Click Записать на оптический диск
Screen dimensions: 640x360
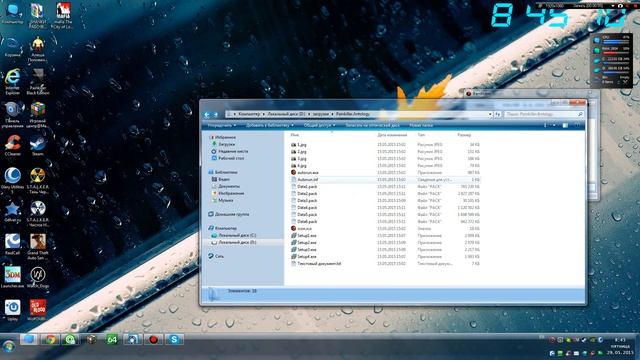[x=372, y=125]
